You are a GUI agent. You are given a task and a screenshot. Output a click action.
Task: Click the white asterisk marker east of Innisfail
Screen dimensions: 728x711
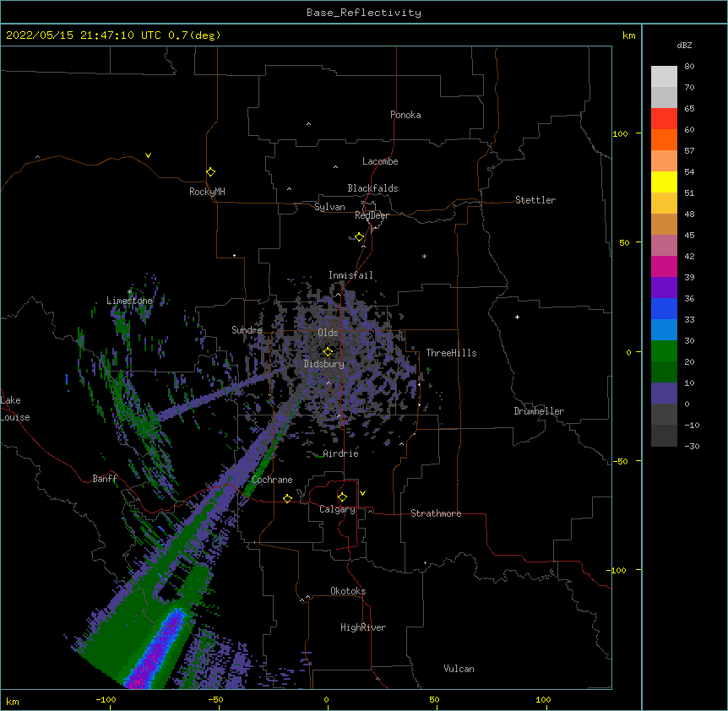tap(424, 256)
